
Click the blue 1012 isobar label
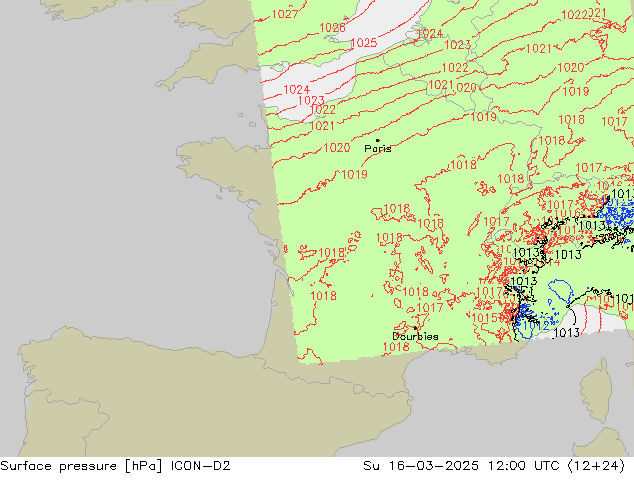(x=536, y=326)
